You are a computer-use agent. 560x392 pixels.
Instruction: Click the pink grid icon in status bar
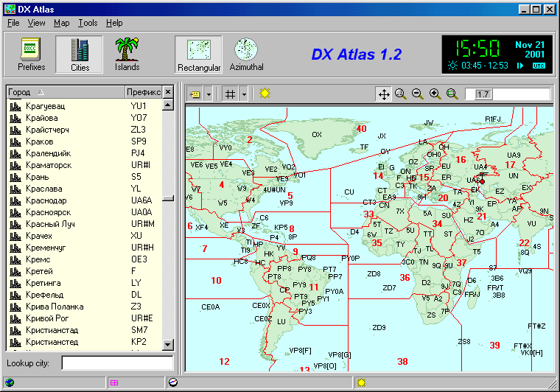(114, 382)
